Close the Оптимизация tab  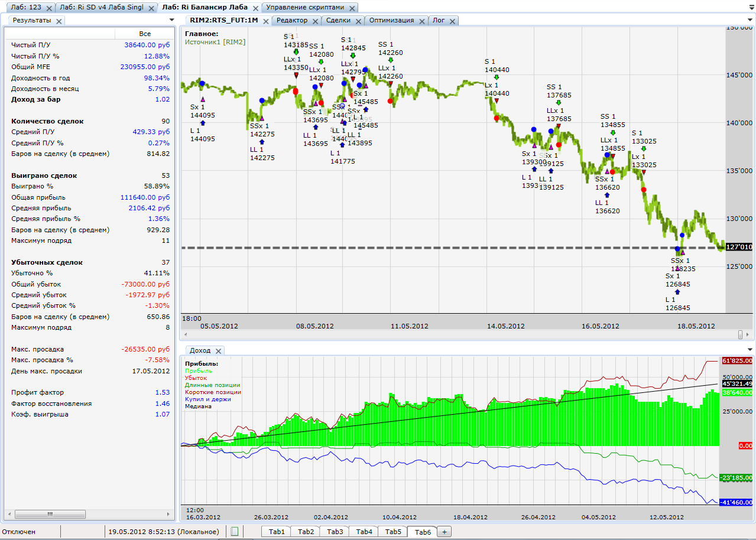click(422, 21)
